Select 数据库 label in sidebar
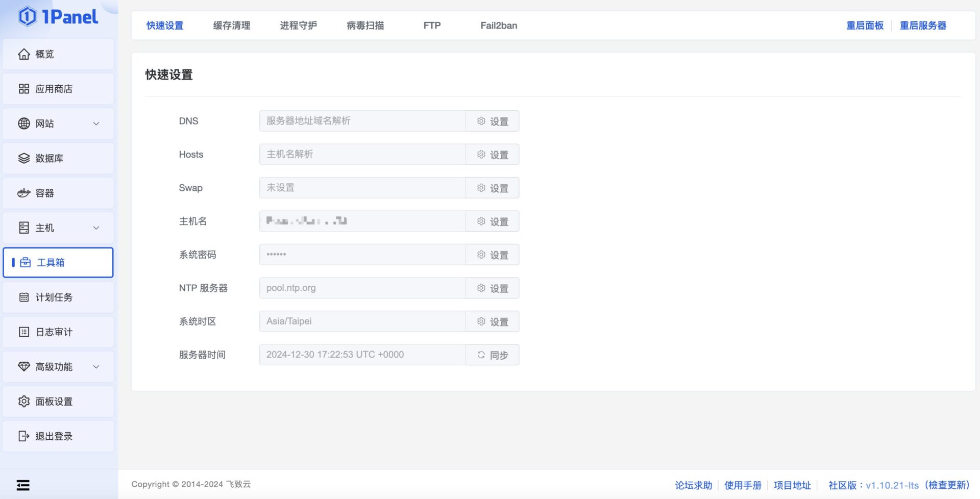Image resolution: width=980 pixels, height=499 pixels. 50,158
